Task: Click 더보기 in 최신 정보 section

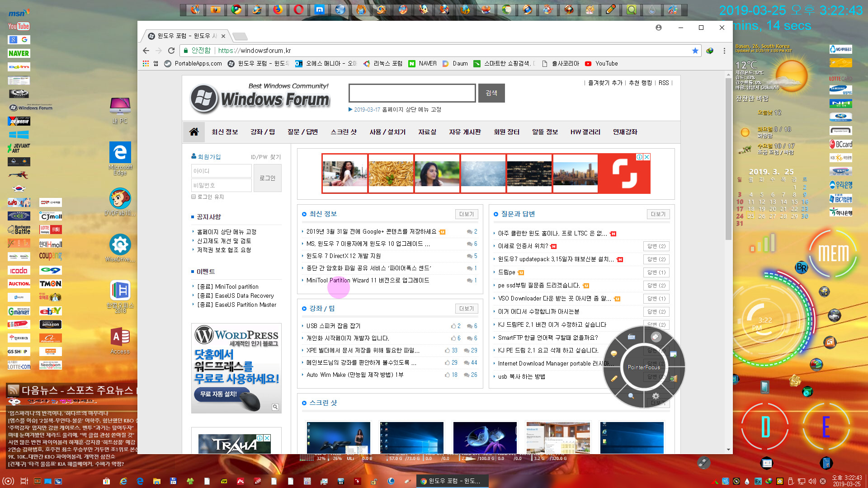Action: pyautogui.click(x=467, y=214)
